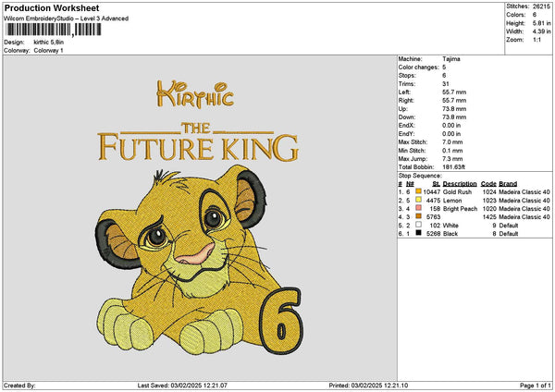This screenshot has width=555, height=392.
Task: Click the Total Bobbin value '181.63ft'
Action: pos(454,167)
